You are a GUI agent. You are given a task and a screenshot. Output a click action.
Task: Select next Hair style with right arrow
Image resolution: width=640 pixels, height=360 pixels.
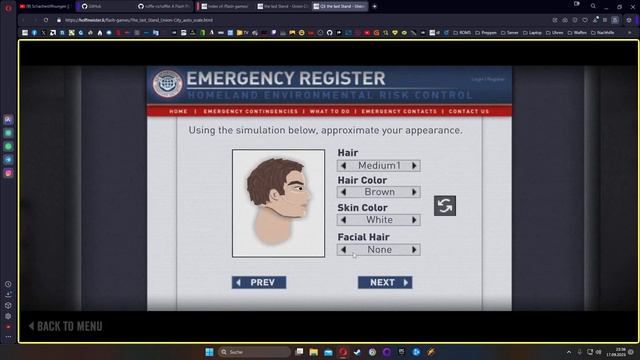pyautogui.click(x=414, y=166)
